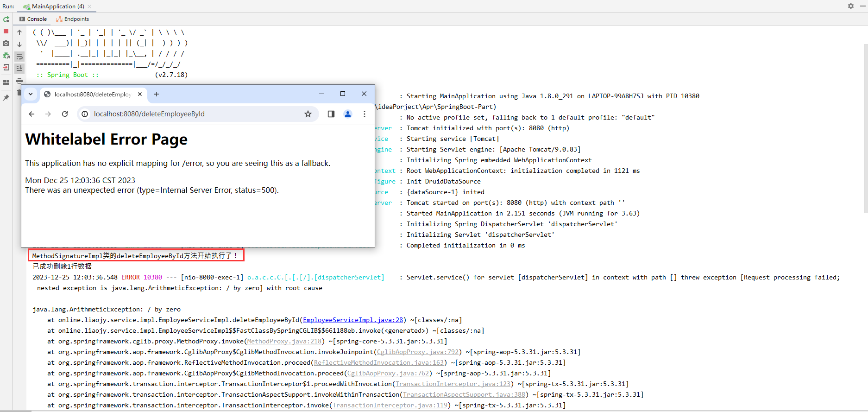Open the browser tab search dropdown

point(31,94)
